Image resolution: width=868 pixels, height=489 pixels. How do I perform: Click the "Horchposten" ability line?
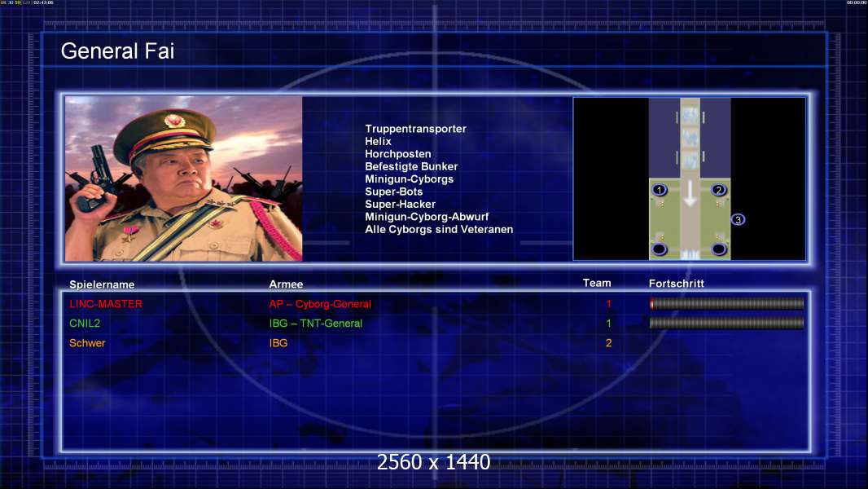[398, 154]
